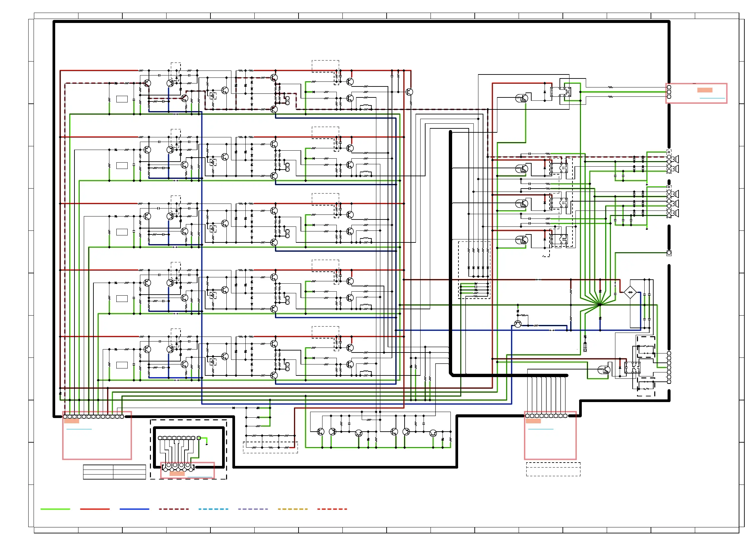The width and height of the screenshot is (754, 560).
Task: Open cyan link in thirteen-pin connector box
Action: click(79, 429)
